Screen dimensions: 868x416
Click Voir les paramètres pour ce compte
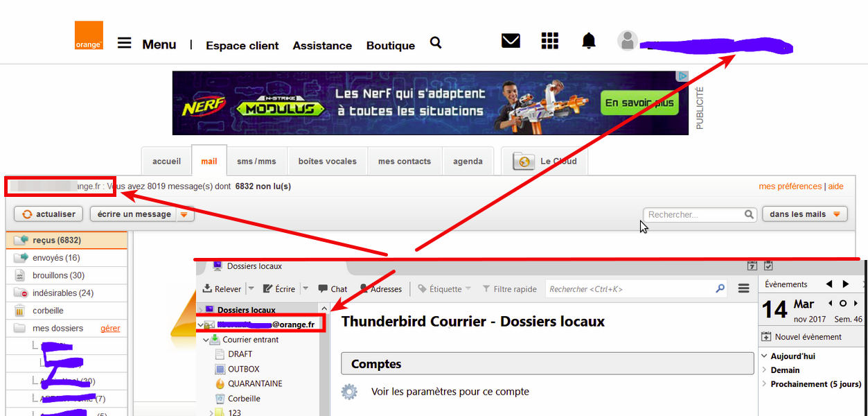450,392
